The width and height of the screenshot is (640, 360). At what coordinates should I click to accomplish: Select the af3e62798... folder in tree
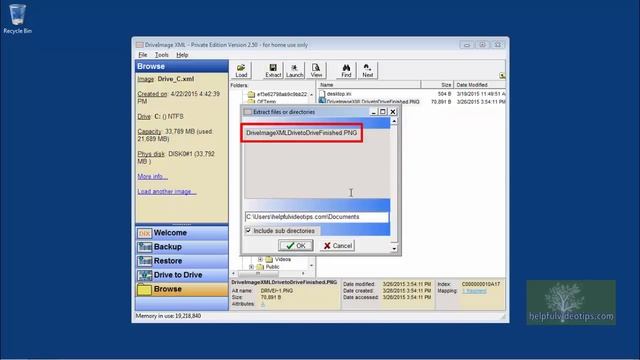click(x=282, y=94)
